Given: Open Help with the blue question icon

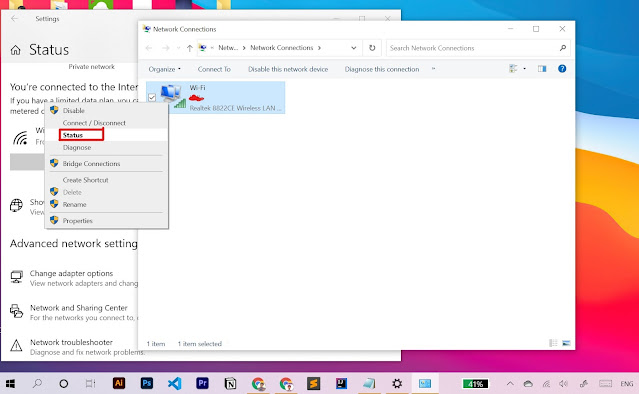Looking at the screenshot, I should pyautogui.click(x=562, y=68).
